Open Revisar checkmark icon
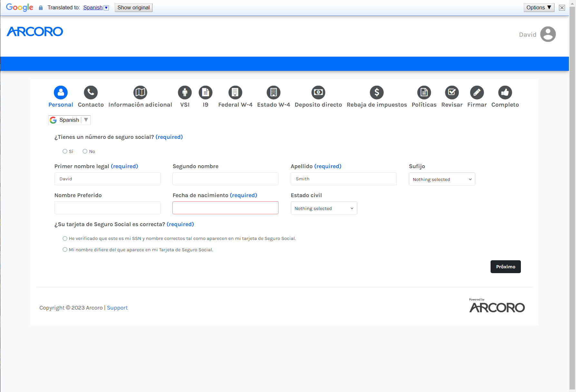Viewport: 576px width, 392px height. 452,92
